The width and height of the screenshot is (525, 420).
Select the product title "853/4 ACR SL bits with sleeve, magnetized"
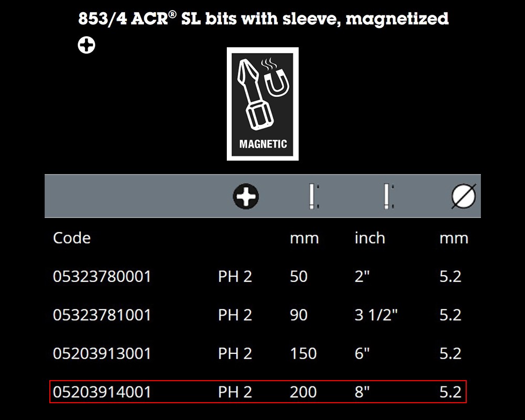click(263, 18)
